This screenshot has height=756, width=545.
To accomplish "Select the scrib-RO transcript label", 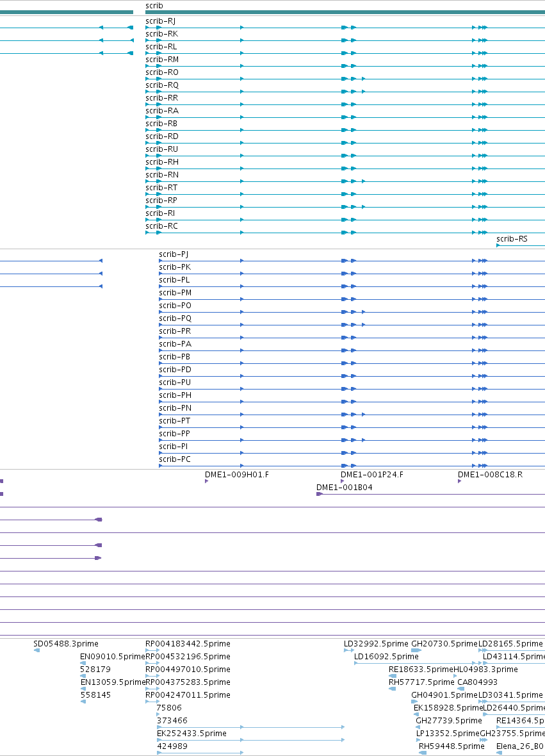I will click(162, 72).
